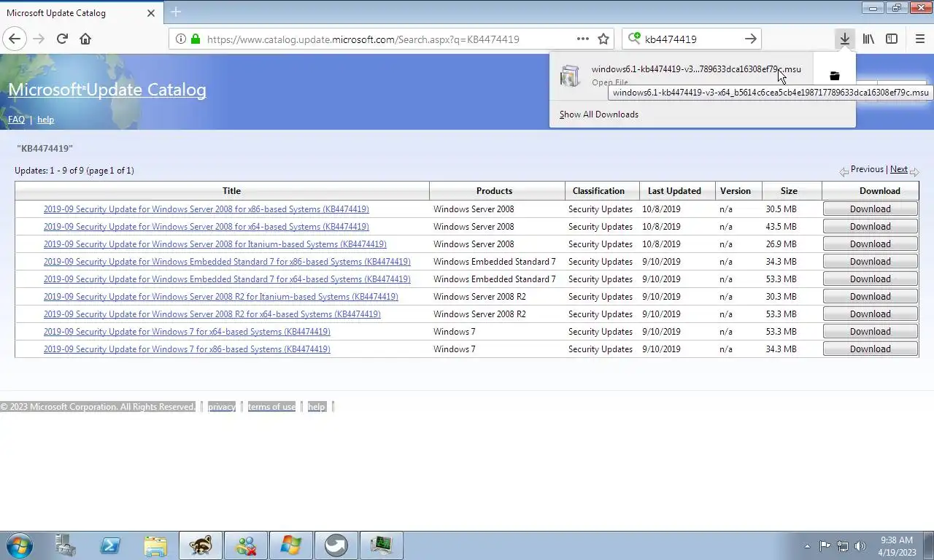934x560 pixels.
Task: Open a new tab with the plus button
Action: (x=176, y=12)
